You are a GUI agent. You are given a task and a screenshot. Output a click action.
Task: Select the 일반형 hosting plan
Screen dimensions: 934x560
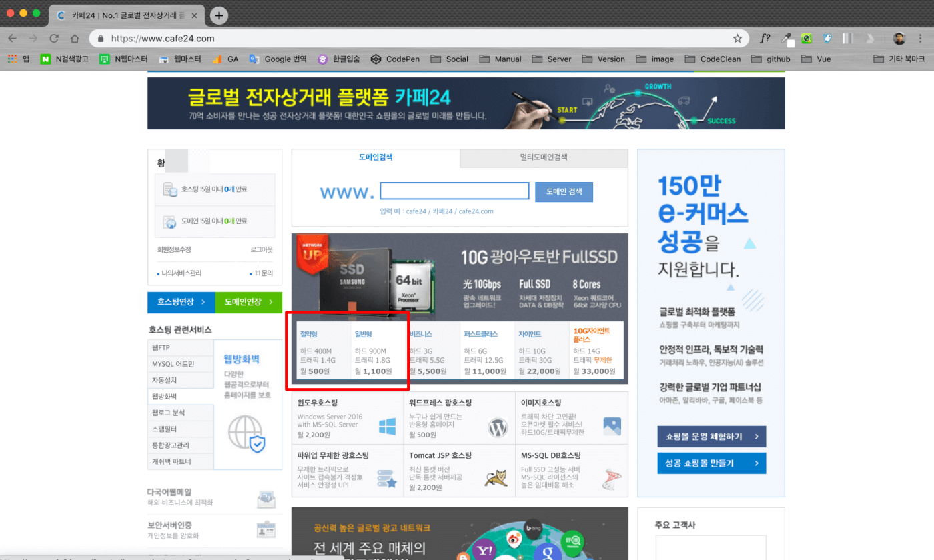click(x=378, y=351)
